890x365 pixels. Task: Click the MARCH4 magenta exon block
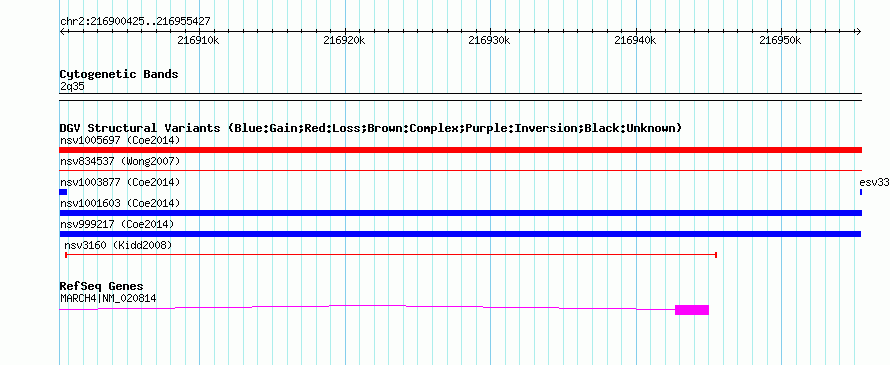pos(692,309)
